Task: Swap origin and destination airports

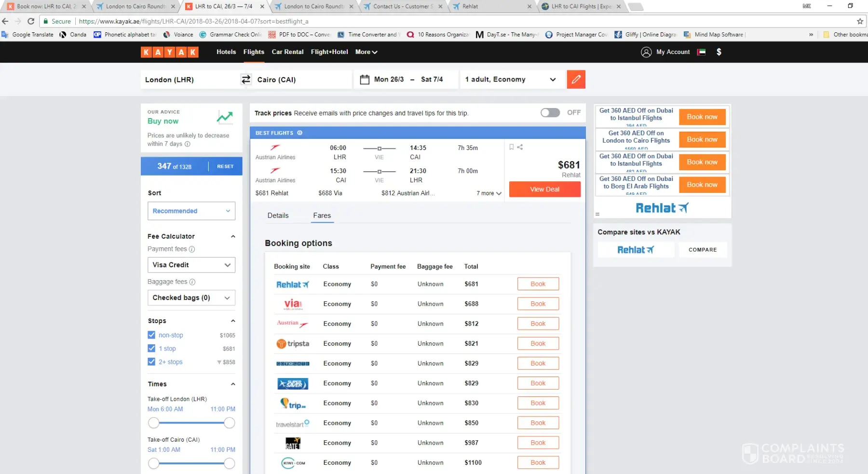Action: click(x=246, y=80)
